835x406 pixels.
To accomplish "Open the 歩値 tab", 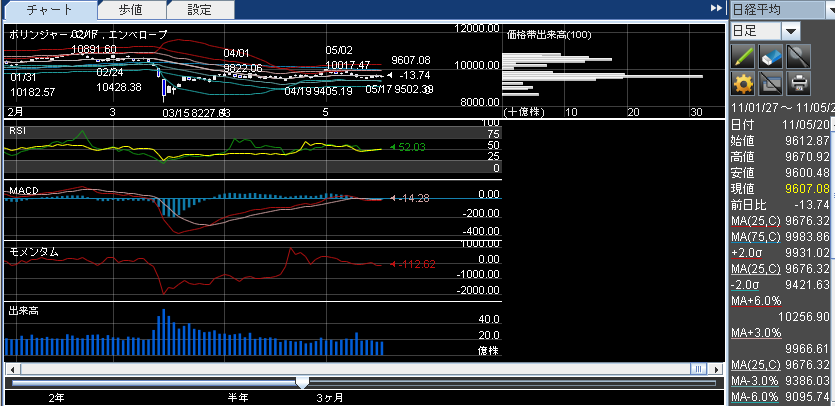I will coord(131,10).
